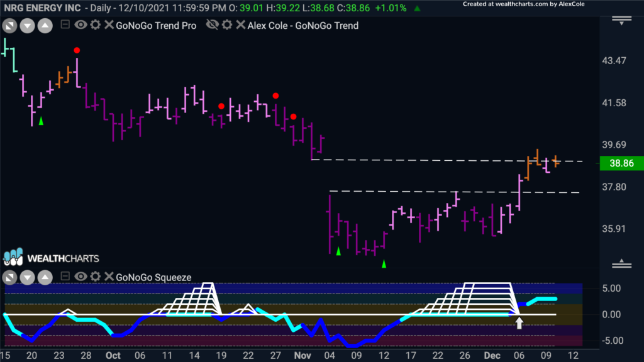Viewport: 644px width, 362px height.
Task: Move the GoNoGo Squeeze pane up
Action: tap(45, 277)
